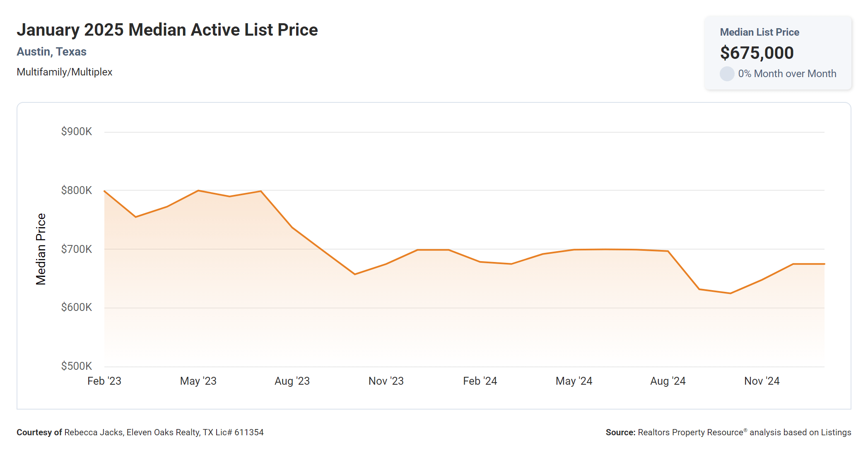Image resolution: width=868 pixels, height=456 pixels.
Task: Click the $800K y-axis label
Action: tap(77, 190)
